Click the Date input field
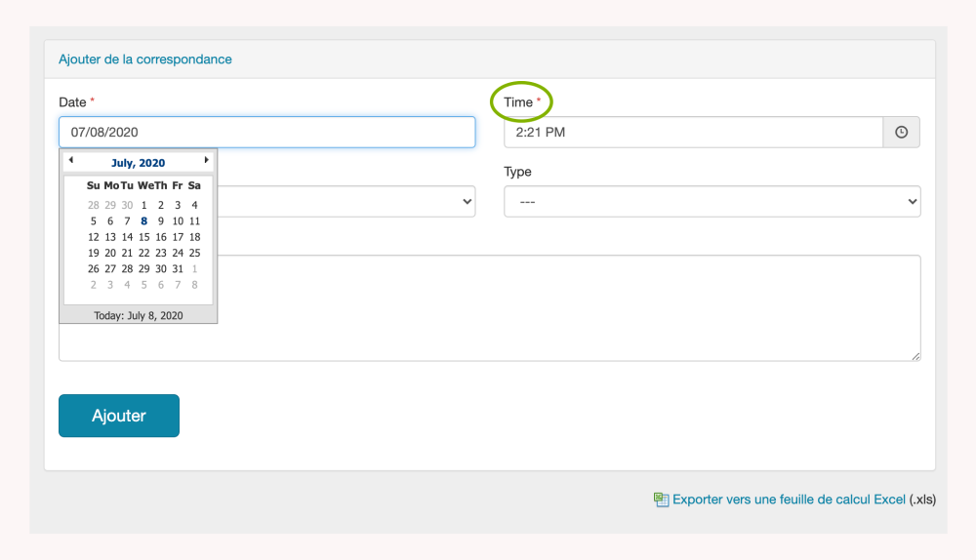 [266, 133]
